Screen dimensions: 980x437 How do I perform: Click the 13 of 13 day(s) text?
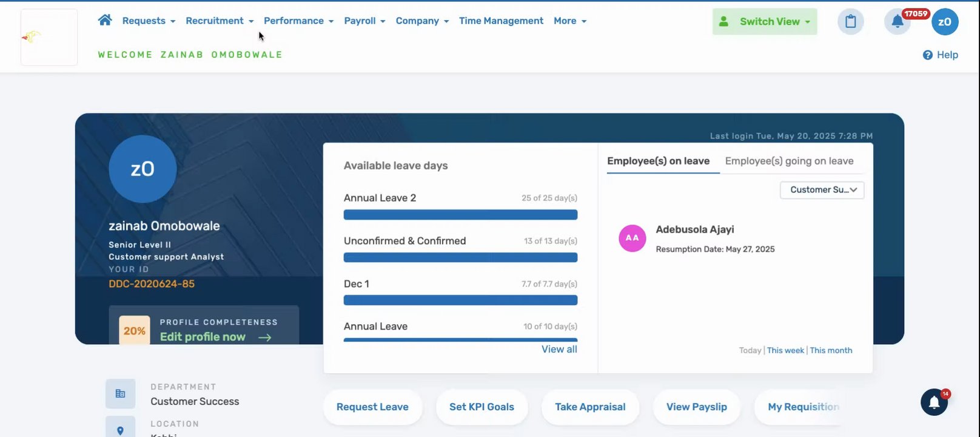(551, 241)
